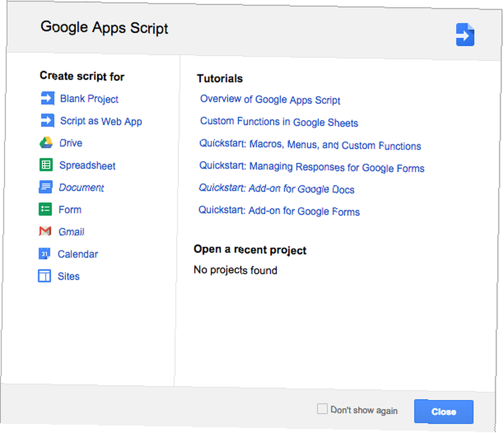The width and height of the screenshot is (504, 433).
Task: Click the Apps Script logo in header
Action: (x=465, y=34)
